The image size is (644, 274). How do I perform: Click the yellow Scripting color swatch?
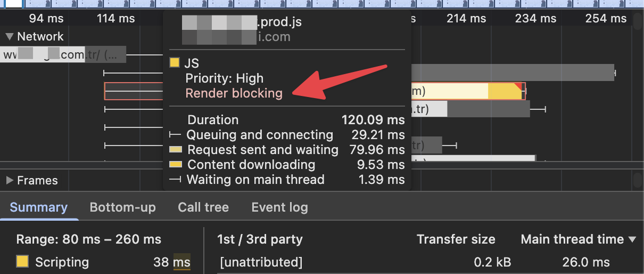pos(22,262)
